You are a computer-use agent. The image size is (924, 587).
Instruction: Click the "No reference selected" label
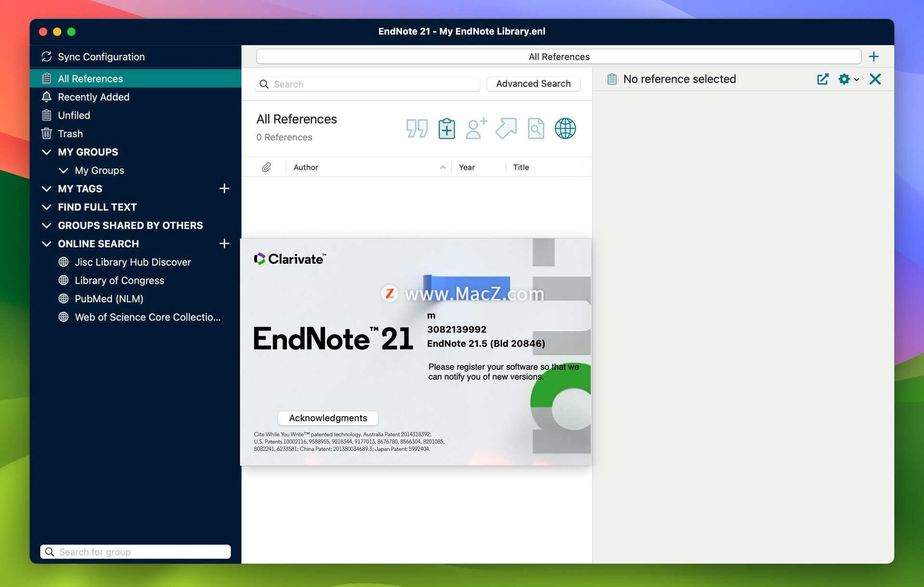(680, 79)
